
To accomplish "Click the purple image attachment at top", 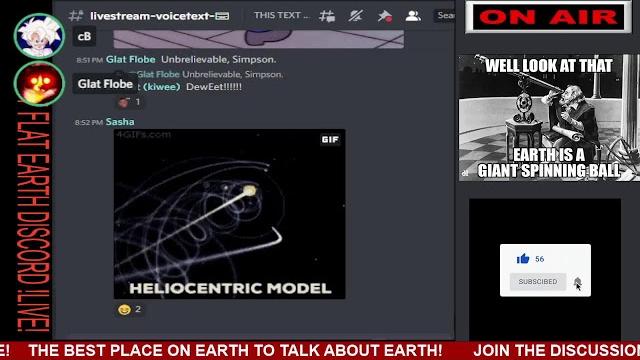I will point(259,39).
